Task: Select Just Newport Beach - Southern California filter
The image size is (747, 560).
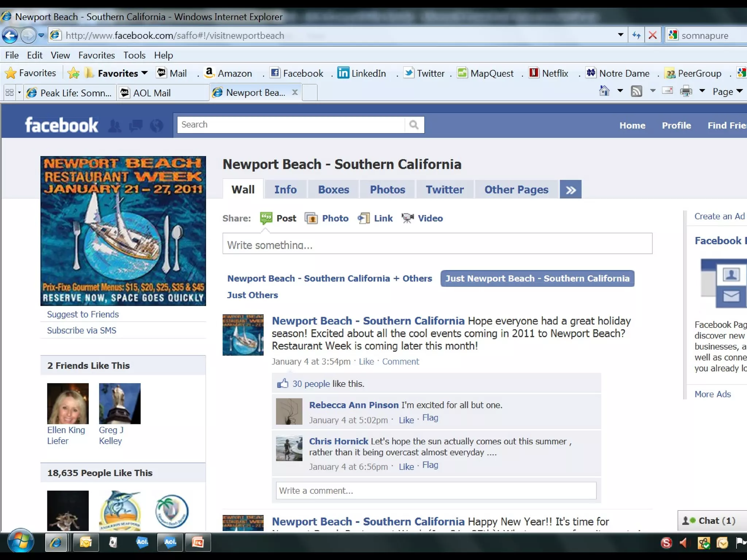Action: coord(537,279)
